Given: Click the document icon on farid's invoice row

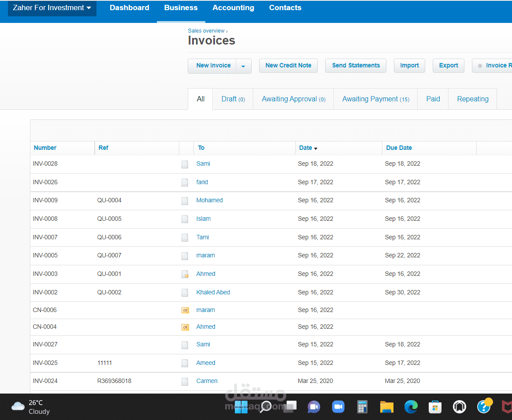Looking at the screenshot, I should pyautogui.click(x=185, y=182).
